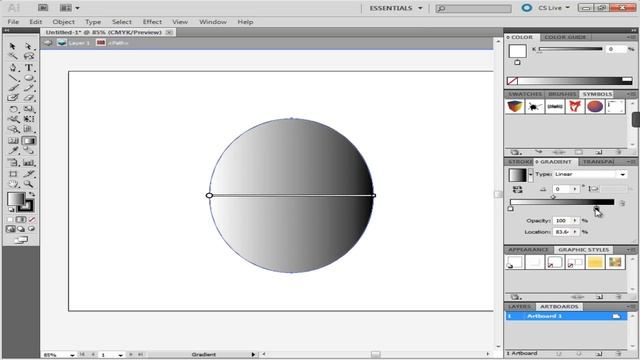Select the Perspective Grid tool
The image size is (640, 360).
[x=28, y=129]
